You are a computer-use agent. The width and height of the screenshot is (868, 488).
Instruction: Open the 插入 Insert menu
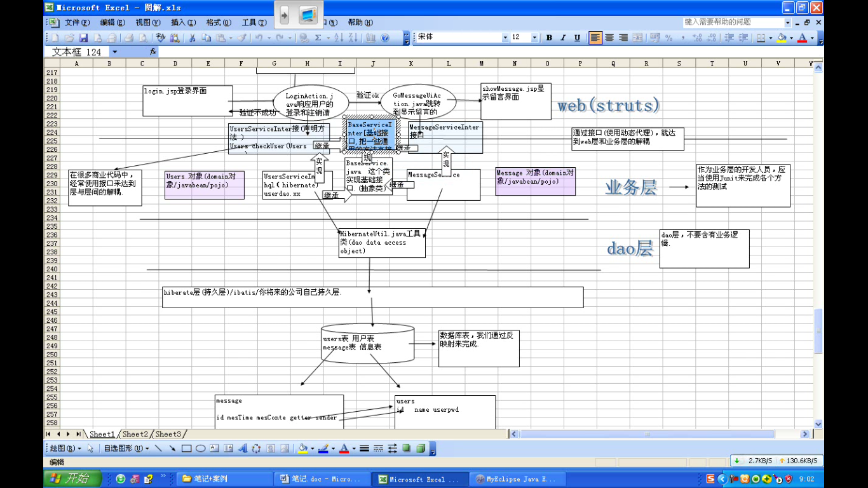click(x=183, y=22)
